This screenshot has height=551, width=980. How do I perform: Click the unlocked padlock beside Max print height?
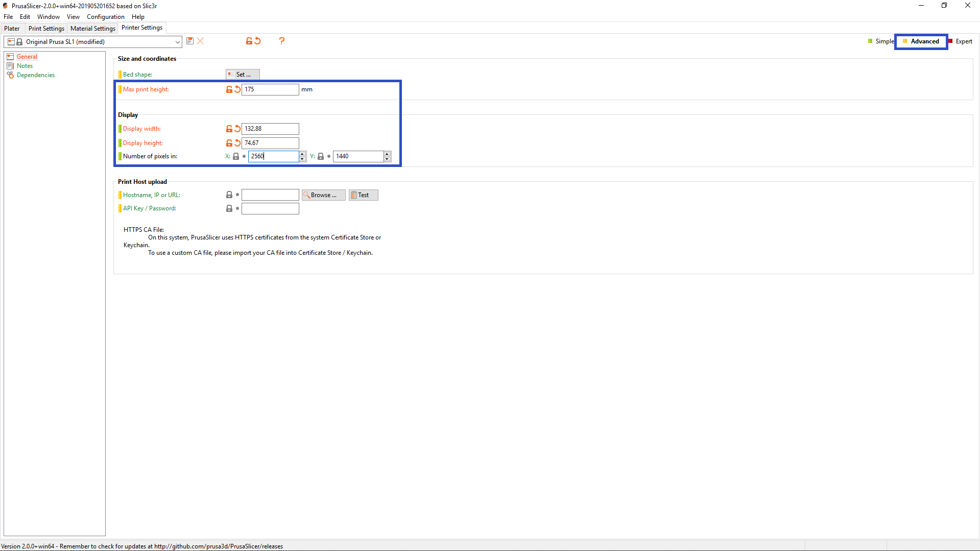(229, 89)
